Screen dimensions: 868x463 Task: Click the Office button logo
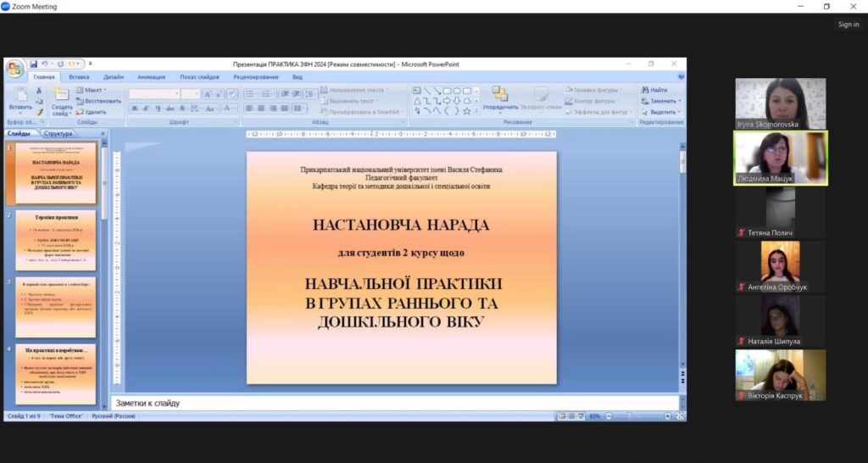pyautogui.click(x=14, y=68)
